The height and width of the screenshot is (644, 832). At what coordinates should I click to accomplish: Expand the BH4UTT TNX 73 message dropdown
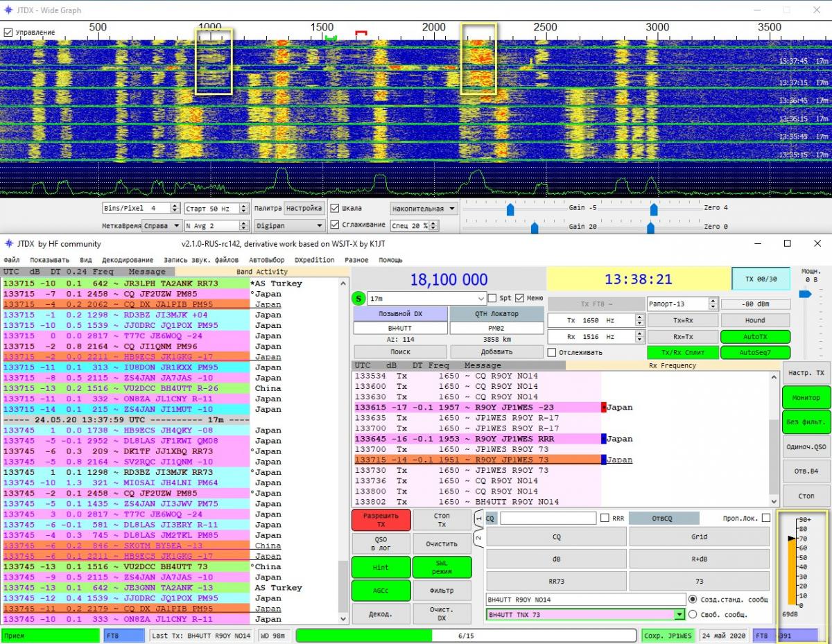point(679,615)
